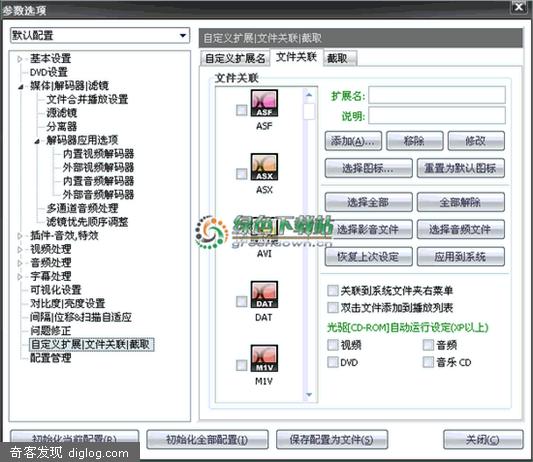
Task: Close the 参数选项 dialog window
Action: pos(519,7)
